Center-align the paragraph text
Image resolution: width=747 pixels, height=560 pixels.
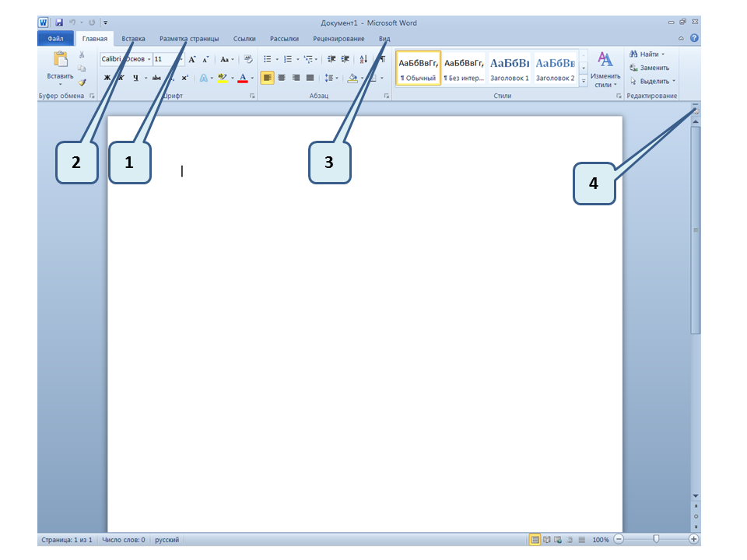click(282, 78)
